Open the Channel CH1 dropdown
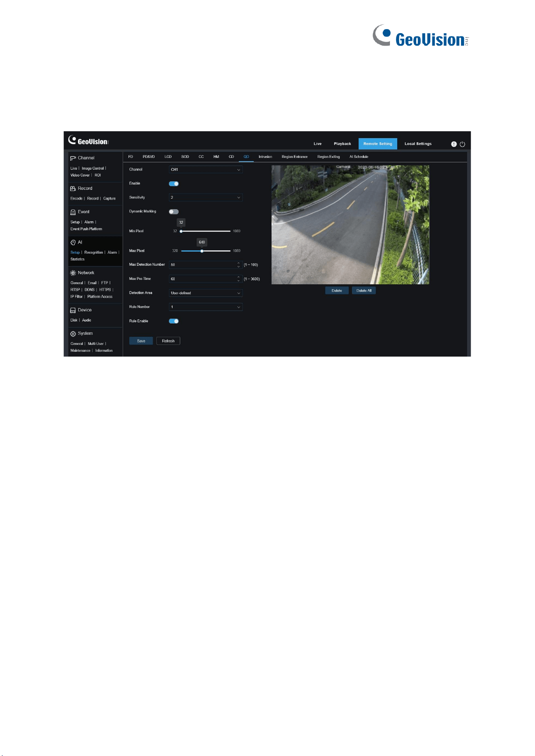 click(206, 170)
